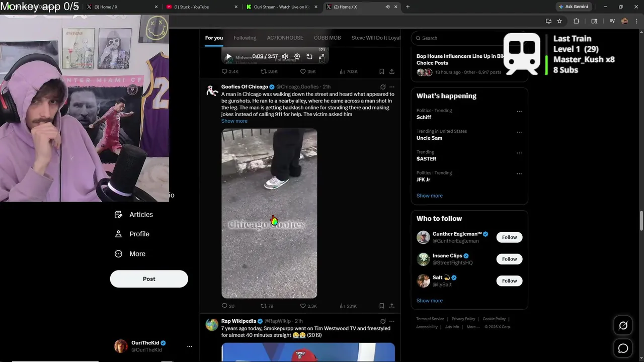Open Chrome extensions puzzle icon

pos(577,21)
